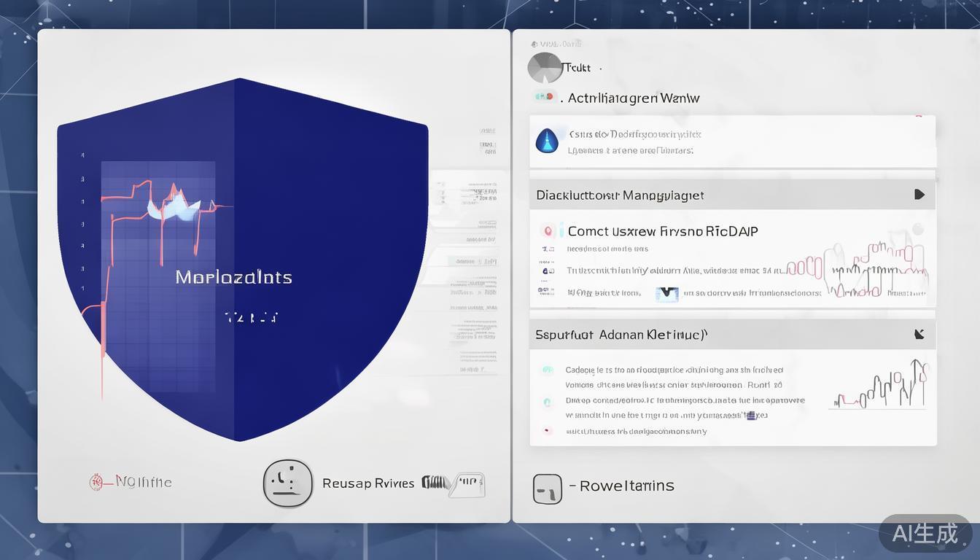Image resolution: width=980 pixels, height=560 pixels.
Task: Click the pink pin icon beside Comct Usxrew
Action: coord(547,231)
